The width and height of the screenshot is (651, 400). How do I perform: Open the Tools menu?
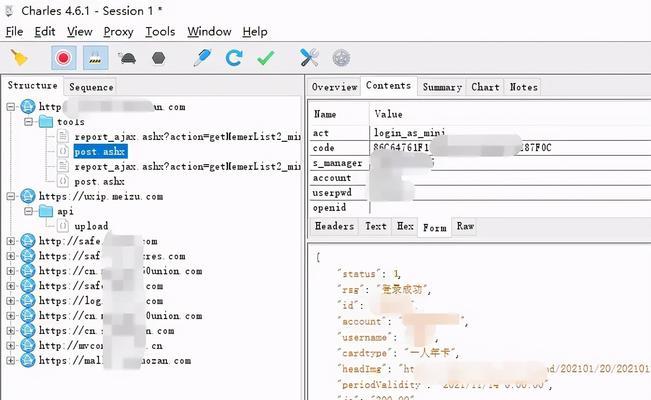[160, 32]
